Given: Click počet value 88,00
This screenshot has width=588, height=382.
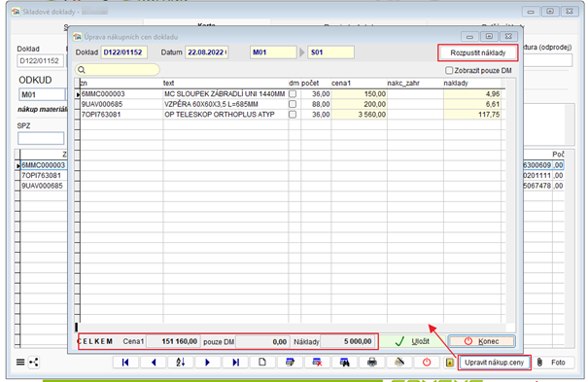Looking at the screenshot, I should (316, 104).
